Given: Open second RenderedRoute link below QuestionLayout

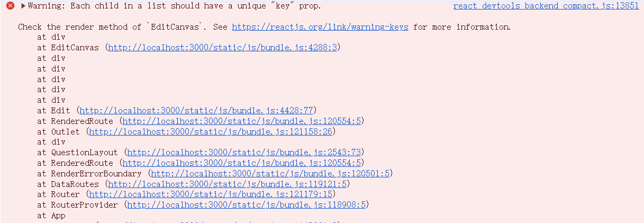Looking at the screenshot, I should 241,163.
